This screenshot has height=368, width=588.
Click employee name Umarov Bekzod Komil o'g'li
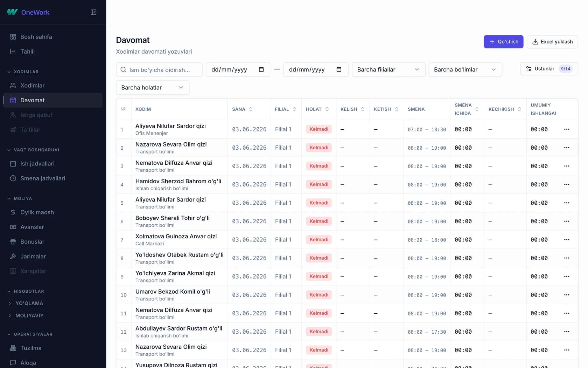coord(173,292)
